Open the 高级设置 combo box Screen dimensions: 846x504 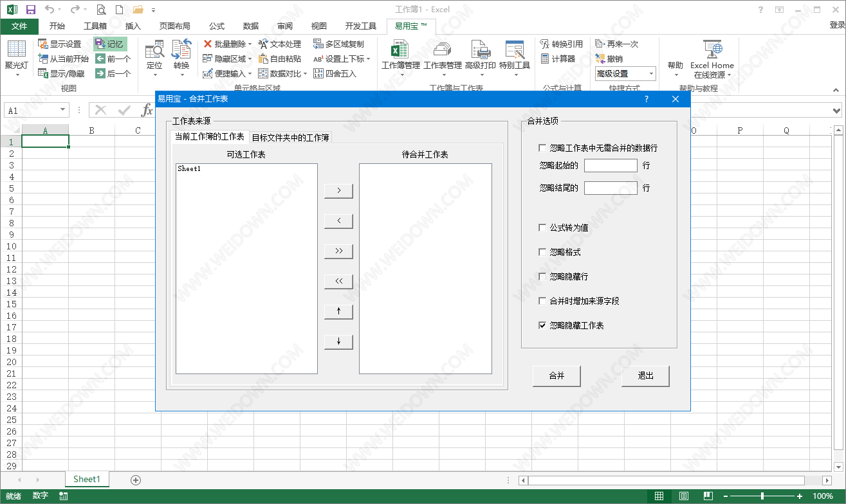pyautogui.click(x=625, y=74)
